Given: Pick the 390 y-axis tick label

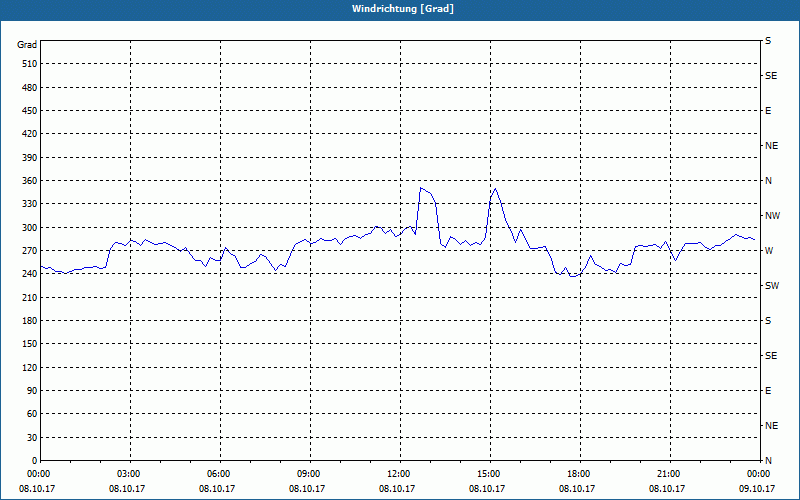Looking at the screenshot, I should pos(30,157).
